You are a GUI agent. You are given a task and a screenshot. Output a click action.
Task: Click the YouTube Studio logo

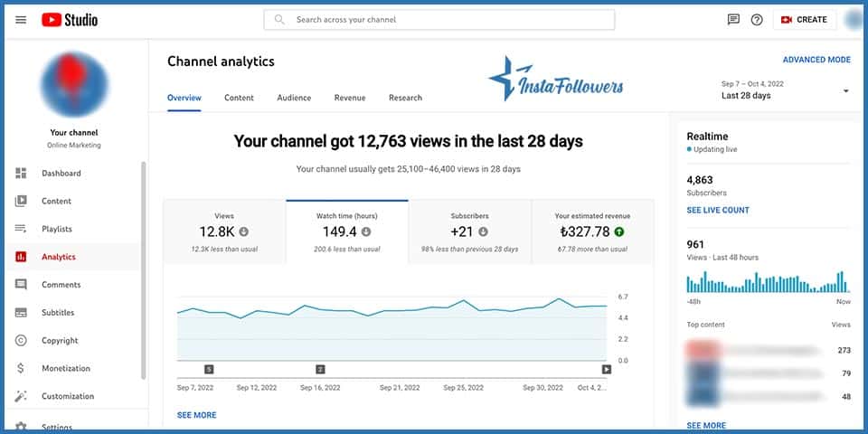pyautogui.click(x=70, y=20)
